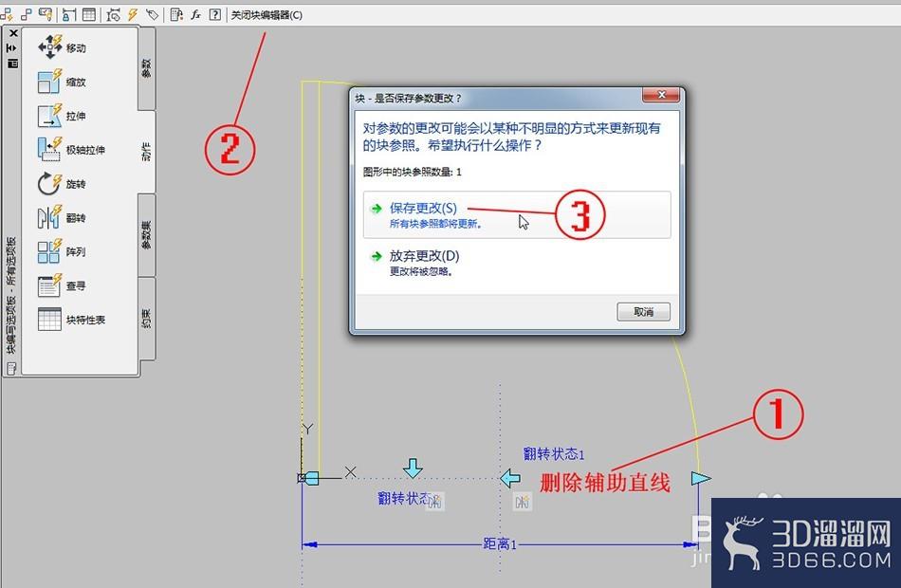Click the palette icon at bottom of title bar
901x588 pixels.
(11, 367)
